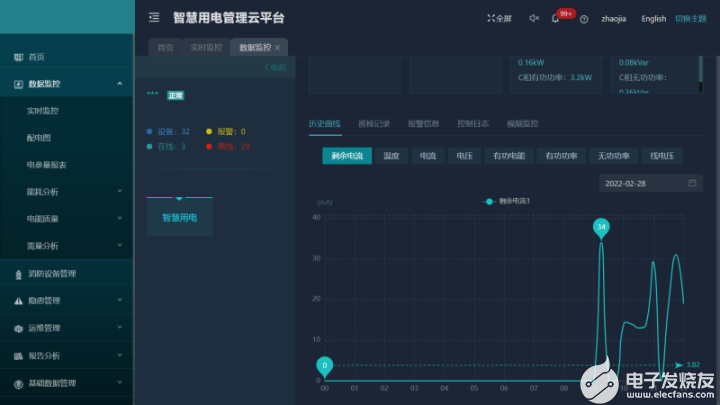Click the min value marker 0
Viewport: 720px width, 405px height.
point(325,366)
